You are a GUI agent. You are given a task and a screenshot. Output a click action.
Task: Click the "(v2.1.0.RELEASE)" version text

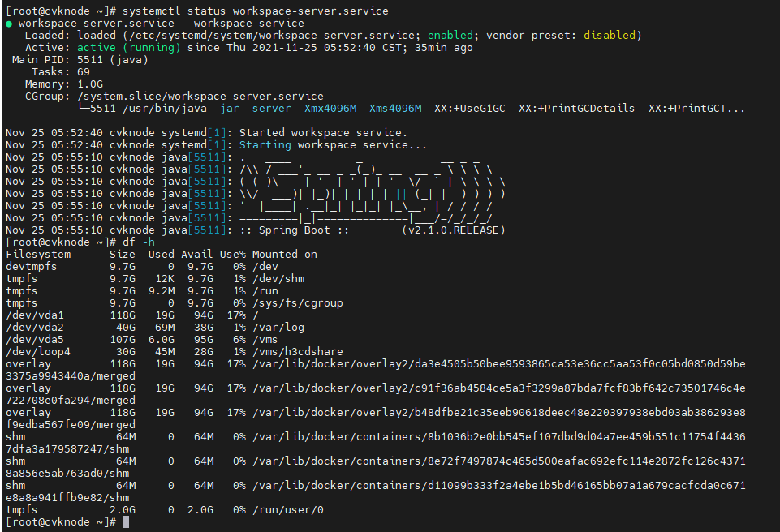tap(453, 230)
